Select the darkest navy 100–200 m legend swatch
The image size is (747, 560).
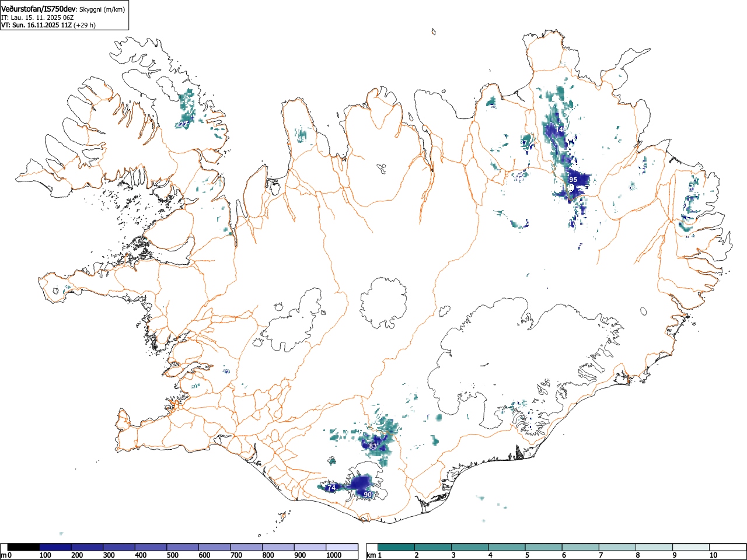(x=55, y=547)
